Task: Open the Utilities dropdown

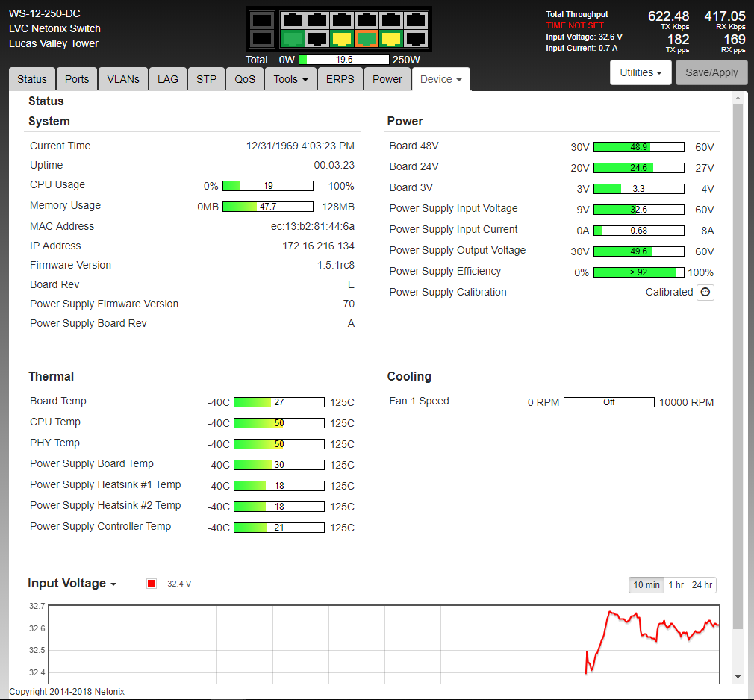Action: [641, 72]
